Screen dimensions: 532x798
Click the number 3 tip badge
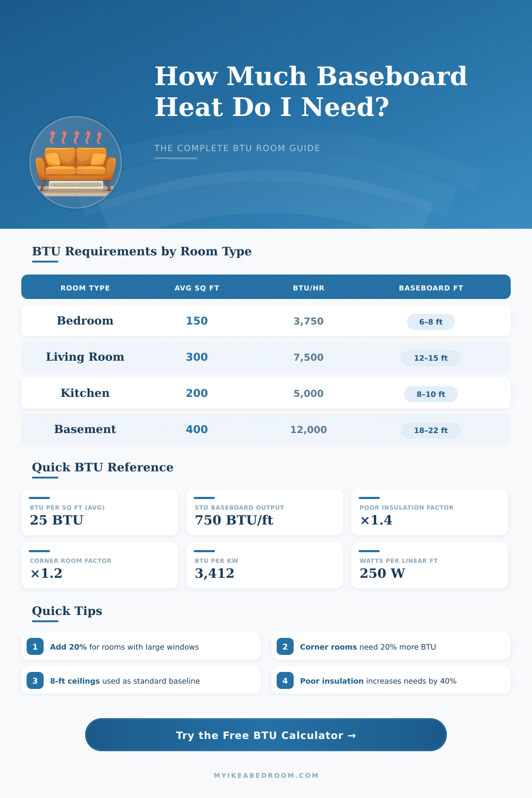(35, 680)
